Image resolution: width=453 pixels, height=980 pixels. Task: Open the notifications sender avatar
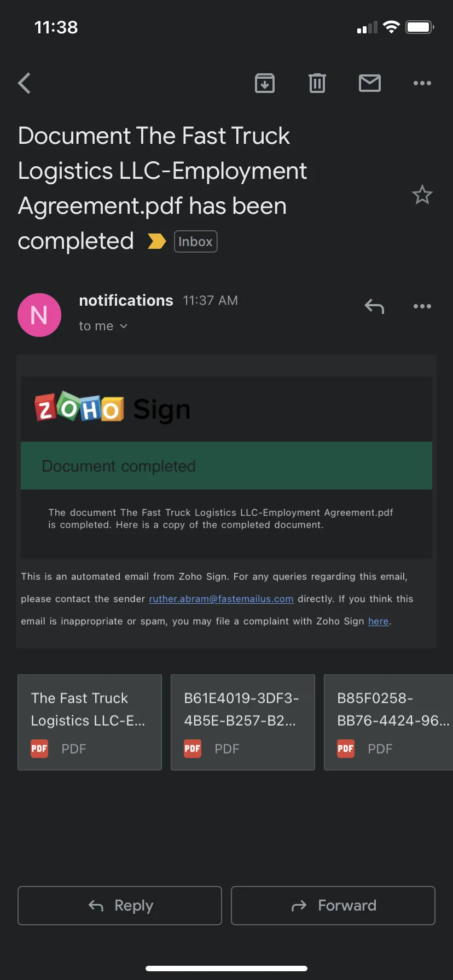(39, 315)
